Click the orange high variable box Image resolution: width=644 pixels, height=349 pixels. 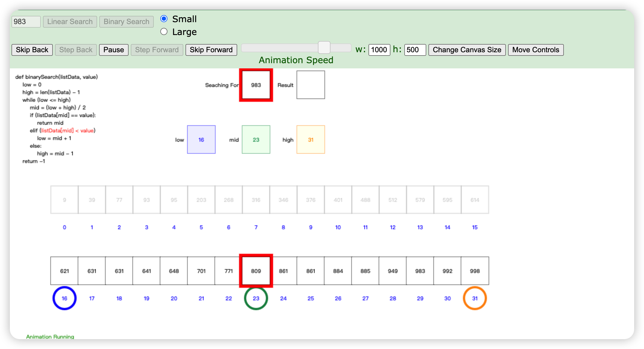(x=311, y=139)
